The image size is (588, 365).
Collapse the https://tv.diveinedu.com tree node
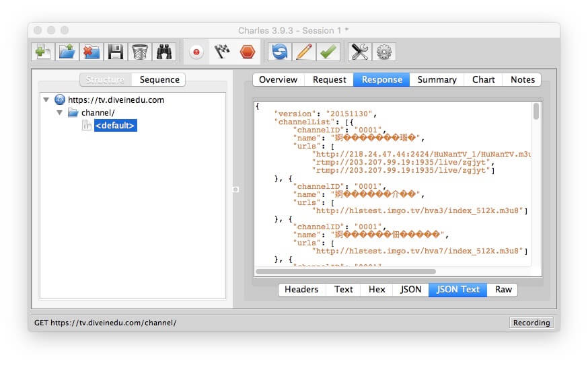click(46, 100)
